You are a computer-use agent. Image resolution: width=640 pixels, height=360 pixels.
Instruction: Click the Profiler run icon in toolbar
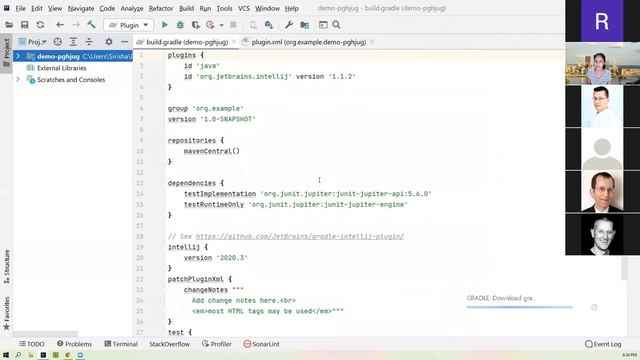coord(210,25)
